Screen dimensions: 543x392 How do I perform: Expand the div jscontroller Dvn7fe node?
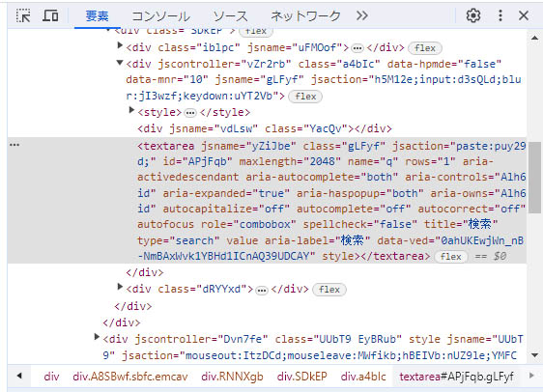(x=97, y=337)
